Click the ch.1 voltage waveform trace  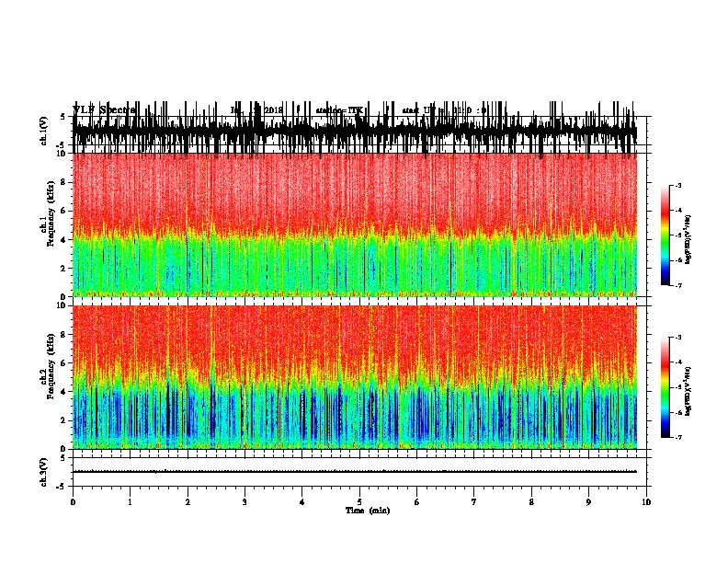[x=355, y=131]
